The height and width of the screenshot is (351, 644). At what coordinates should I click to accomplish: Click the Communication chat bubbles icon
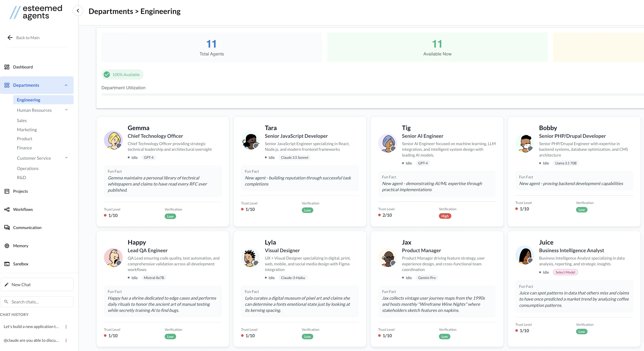[x=7, y=227]
